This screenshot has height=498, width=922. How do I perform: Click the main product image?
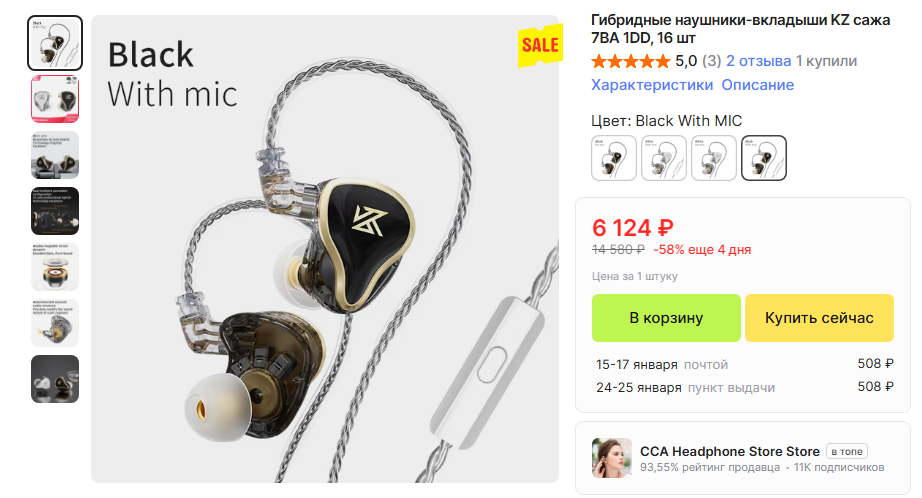click(x=325, y=249)
